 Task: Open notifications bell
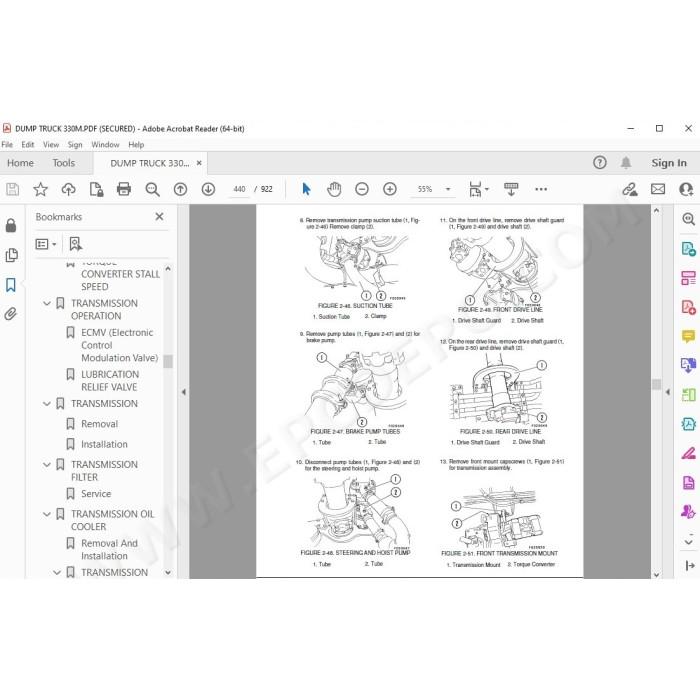[x=626, y=162]
